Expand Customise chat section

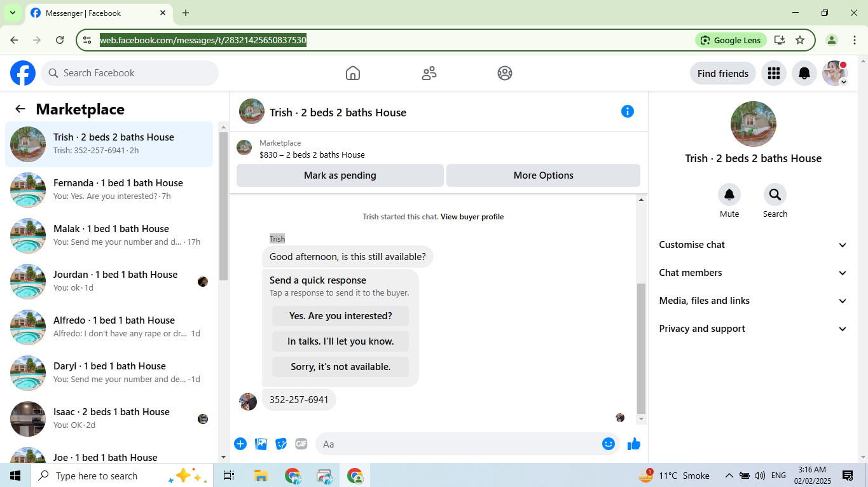(x=754, y=245)
